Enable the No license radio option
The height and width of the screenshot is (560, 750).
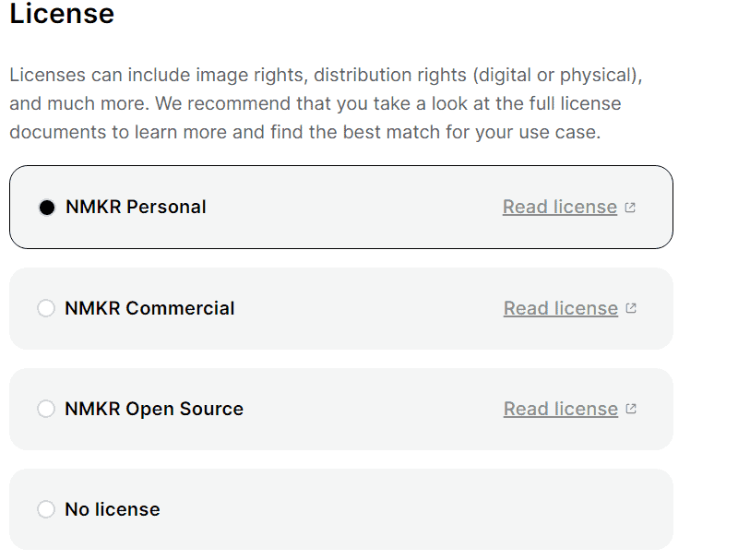tap(46, 509)
